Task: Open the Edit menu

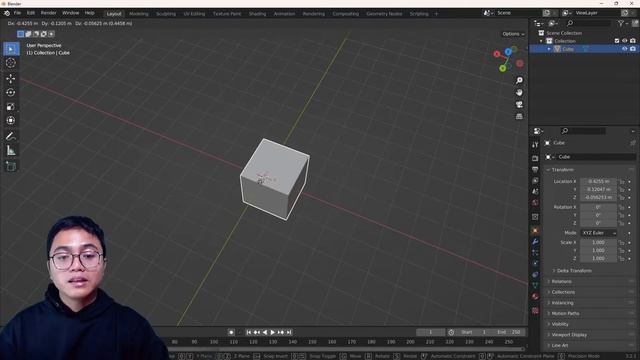Action: click(31, 13)
